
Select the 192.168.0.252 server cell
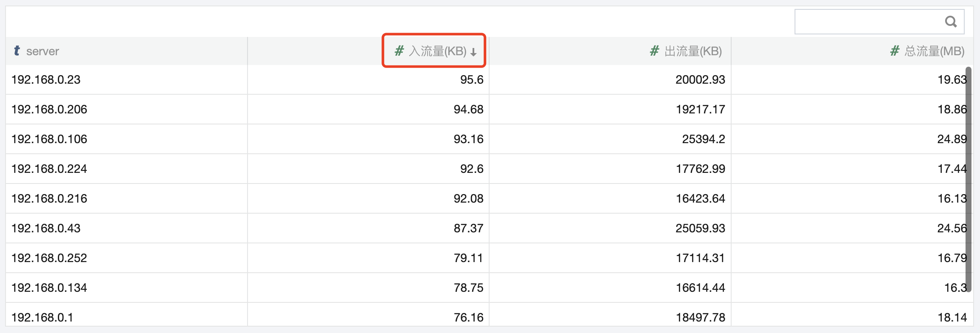[49, 258]
